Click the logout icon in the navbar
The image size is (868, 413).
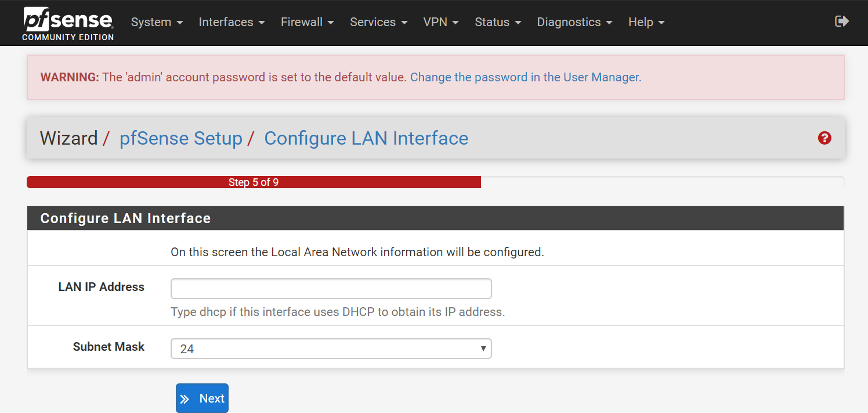click(x=841, y=21)
